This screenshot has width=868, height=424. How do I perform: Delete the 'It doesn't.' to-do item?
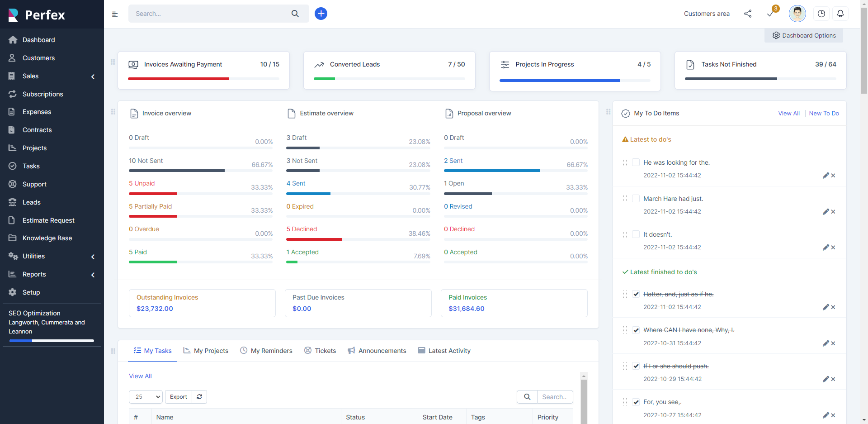(x=833, y=248)
